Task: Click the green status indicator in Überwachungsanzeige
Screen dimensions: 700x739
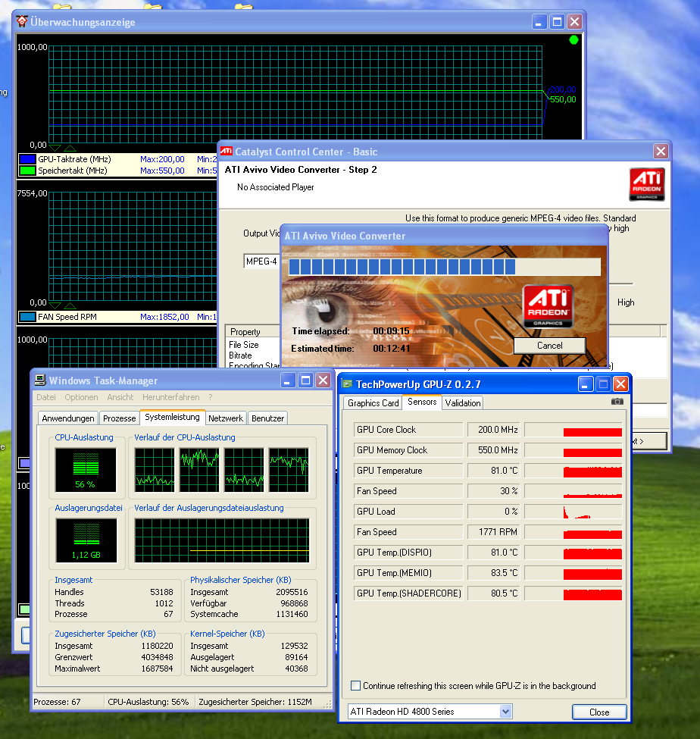Action: (573, 40)
